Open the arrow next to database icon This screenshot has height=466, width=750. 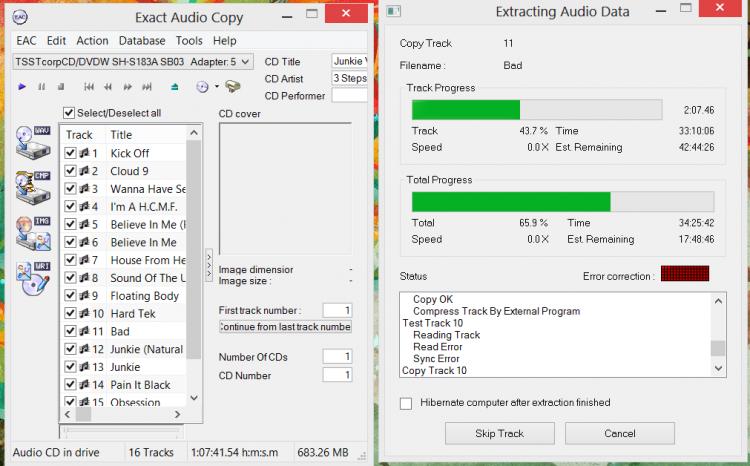coord(217,87)
